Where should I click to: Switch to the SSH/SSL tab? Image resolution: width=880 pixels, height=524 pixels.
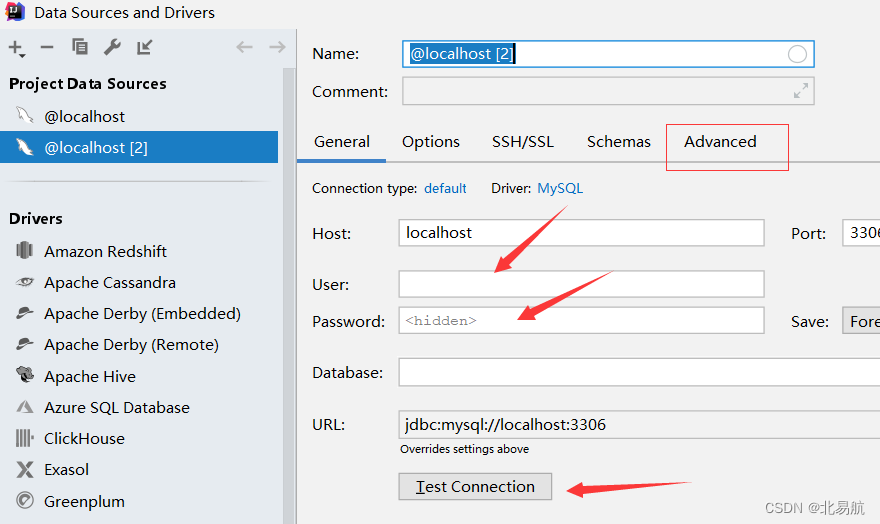(x=522, y=142)
